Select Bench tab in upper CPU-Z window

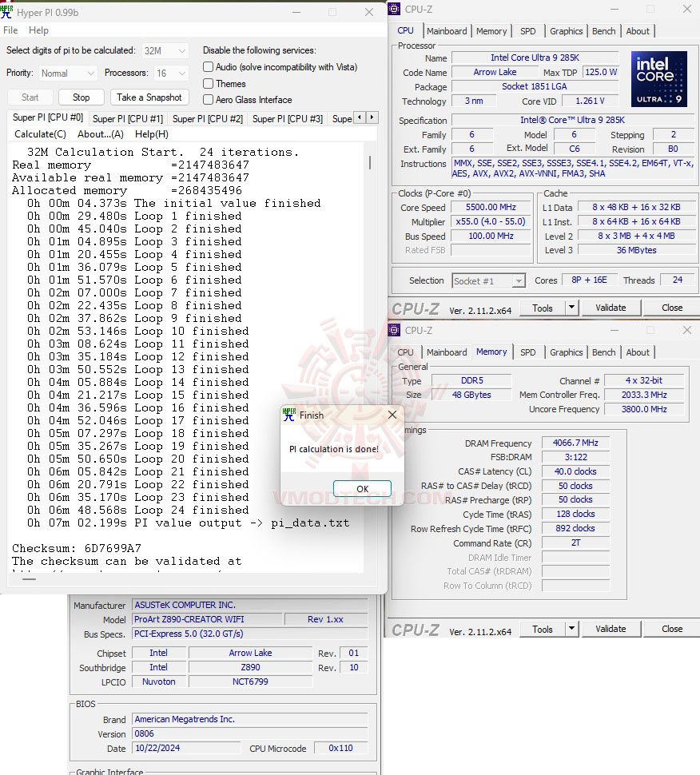603,31
